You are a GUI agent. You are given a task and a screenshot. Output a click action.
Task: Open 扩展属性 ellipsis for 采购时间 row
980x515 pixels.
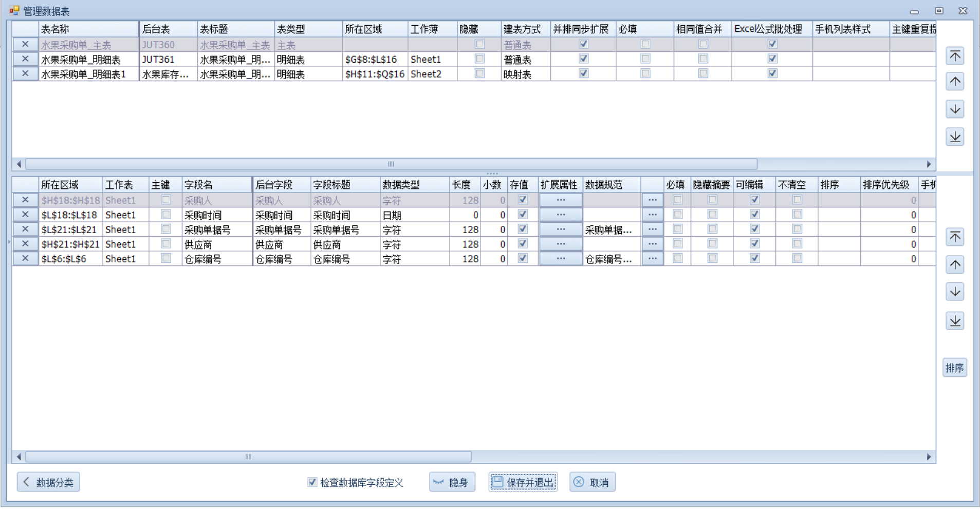[561, 215]
